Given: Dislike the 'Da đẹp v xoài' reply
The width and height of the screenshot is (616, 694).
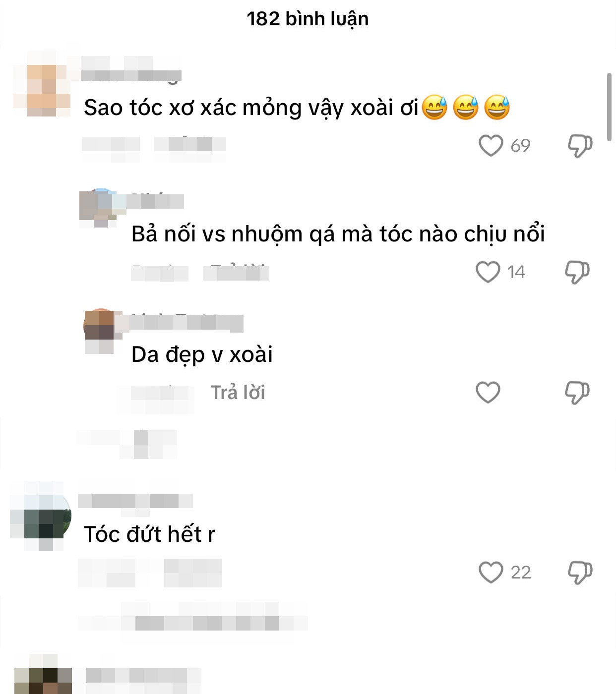Looking at the screenshot, I should click(x=577, y=393).
